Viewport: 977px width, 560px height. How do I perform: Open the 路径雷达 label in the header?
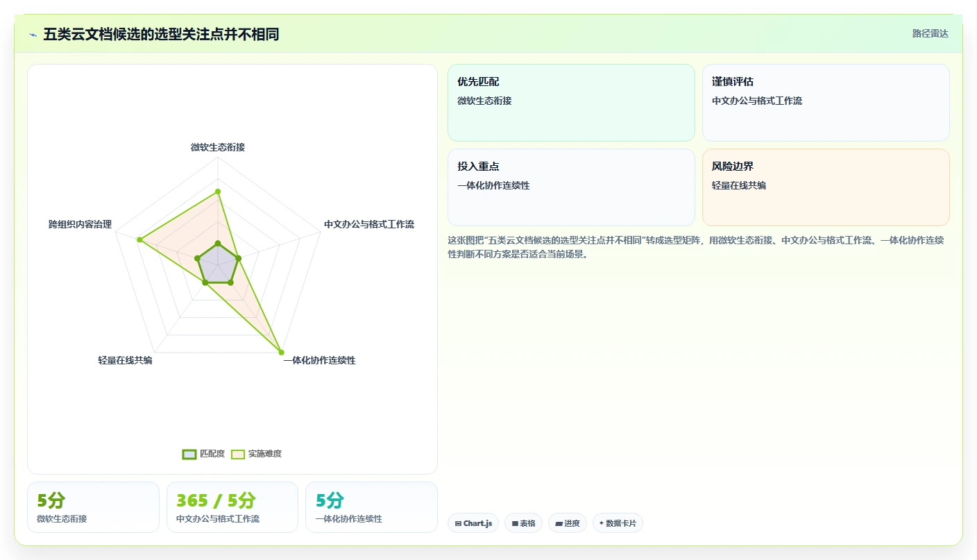click(x=930, y=33)
